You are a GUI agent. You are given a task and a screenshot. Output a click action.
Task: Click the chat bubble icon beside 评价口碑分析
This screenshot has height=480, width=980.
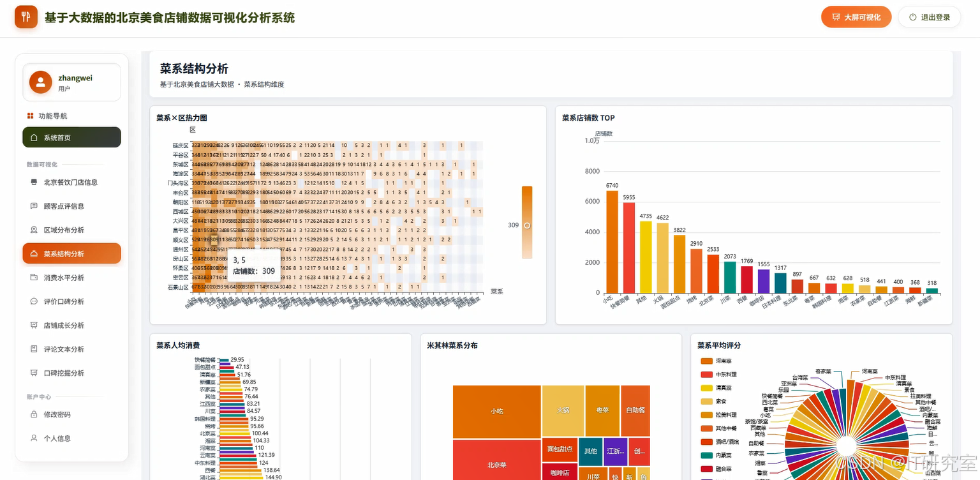click(x=34, y=301)
